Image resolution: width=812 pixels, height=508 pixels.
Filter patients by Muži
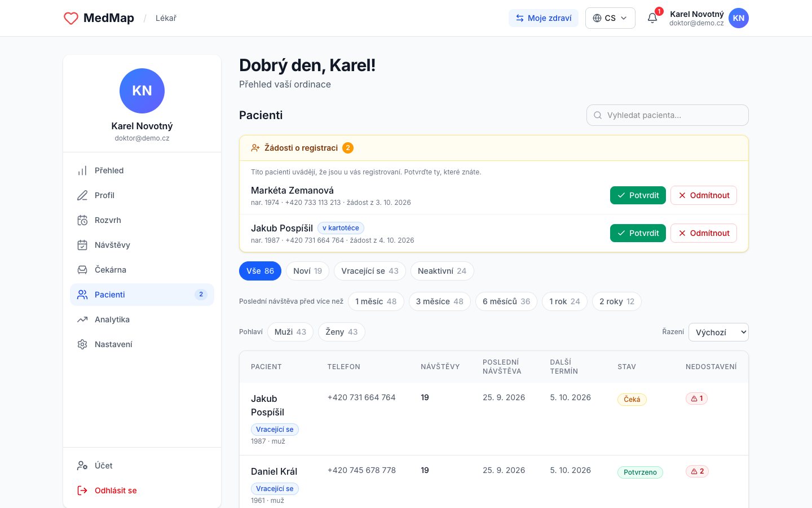[x=290, y=332]
